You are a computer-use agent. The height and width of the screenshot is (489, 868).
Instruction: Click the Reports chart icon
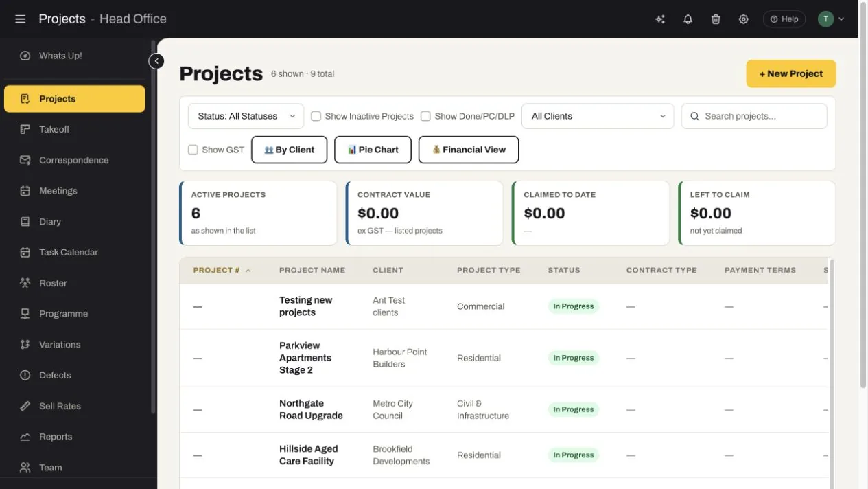[x=25, y=437]
